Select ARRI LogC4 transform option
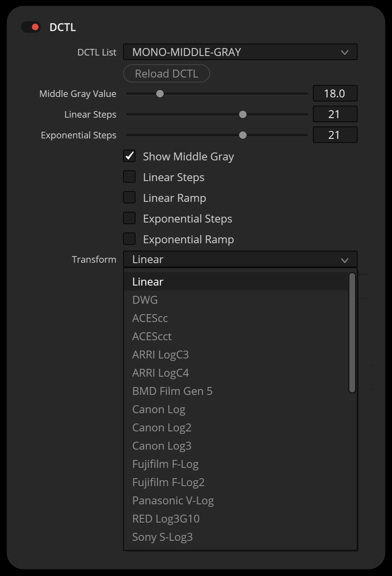This screenshot has height=576, width=392. point(160,373)
